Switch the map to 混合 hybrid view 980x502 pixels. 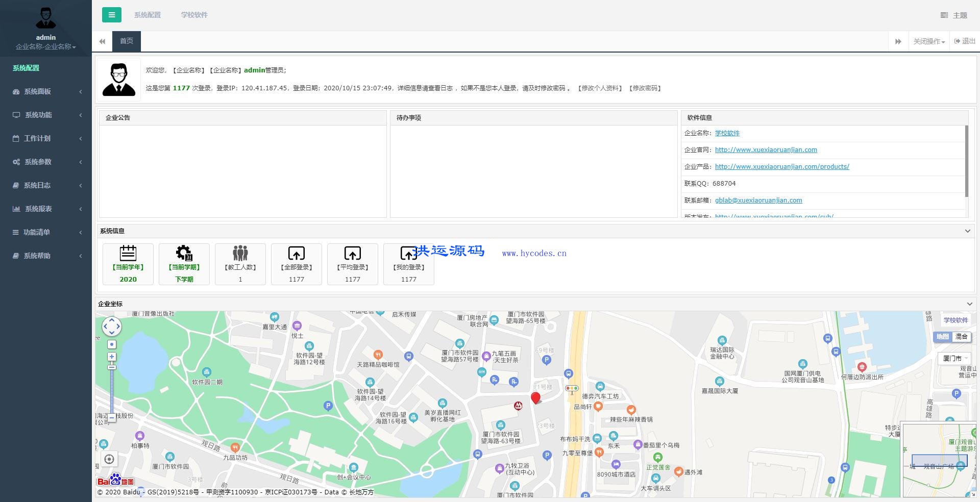click(962, 337)
